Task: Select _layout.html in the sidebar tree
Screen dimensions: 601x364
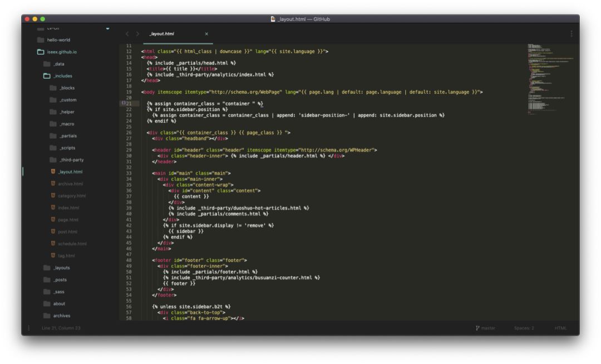Action: [71, 172]
